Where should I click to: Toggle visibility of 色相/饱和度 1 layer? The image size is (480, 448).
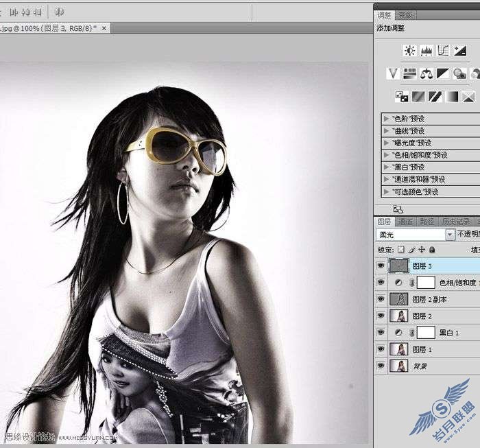tap(381, 282)
